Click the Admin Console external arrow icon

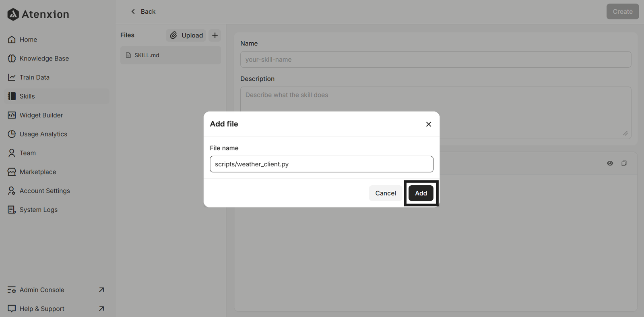point(101,290)
